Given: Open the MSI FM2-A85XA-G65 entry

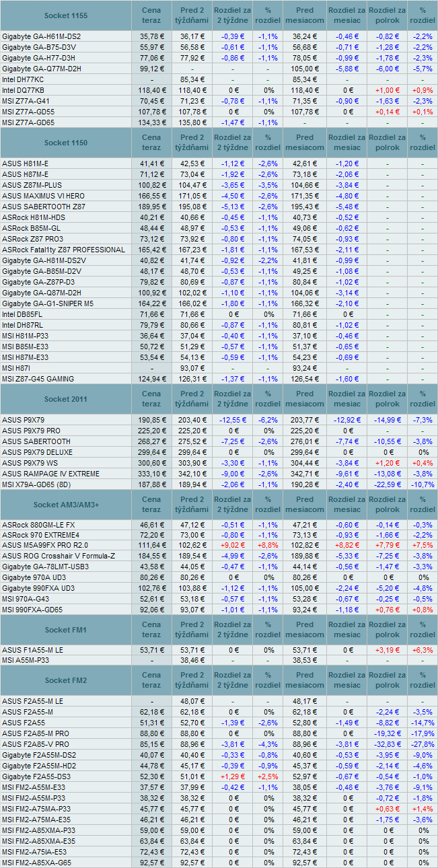Looking at the screenshot, I should click(x=36, y=862).
